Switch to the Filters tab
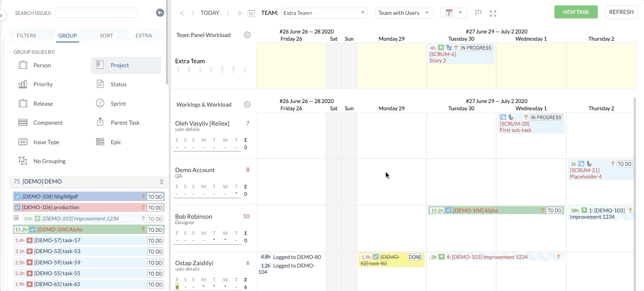Screen dimensions: 644x291 point(26,35)
